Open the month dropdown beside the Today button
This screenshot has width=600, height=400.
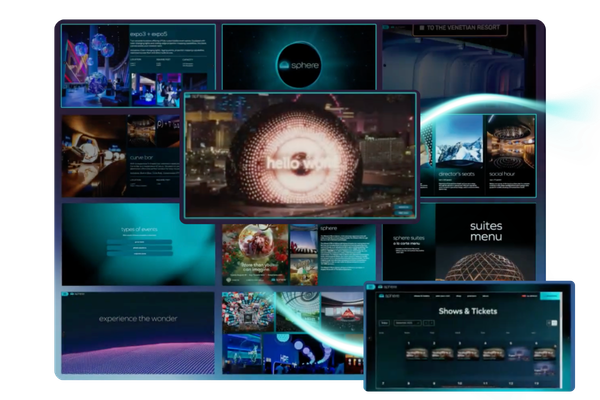point(408,323)
